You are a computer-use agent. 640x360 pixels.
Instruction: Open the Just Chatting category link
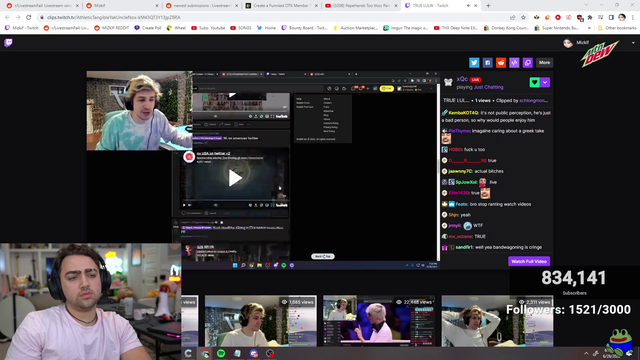489,87
